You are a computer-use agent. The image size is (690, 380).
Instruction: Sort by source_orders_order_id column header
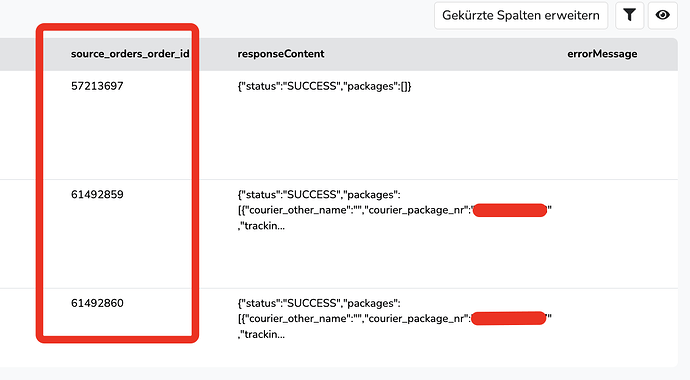pyautogui.click(x=130, y=54)
